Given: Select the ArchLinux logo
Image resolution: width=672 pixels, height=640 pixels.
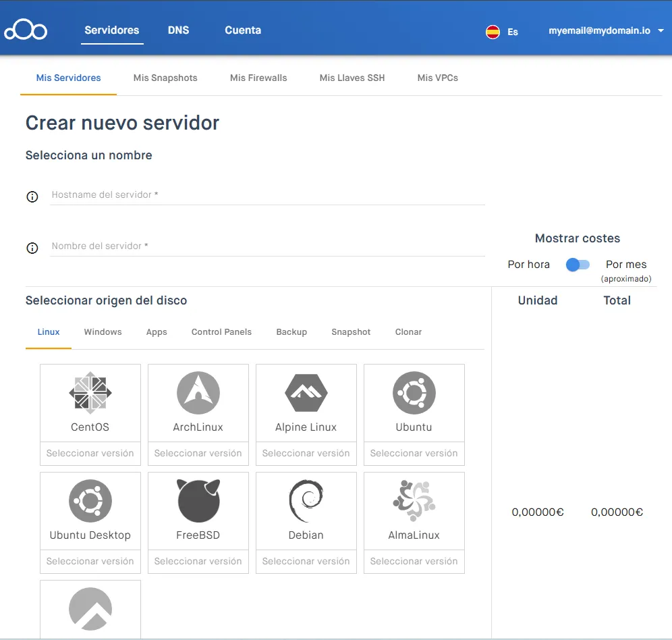Looking at the screenshot, I should pyautogui.click(x=198, y=392).
